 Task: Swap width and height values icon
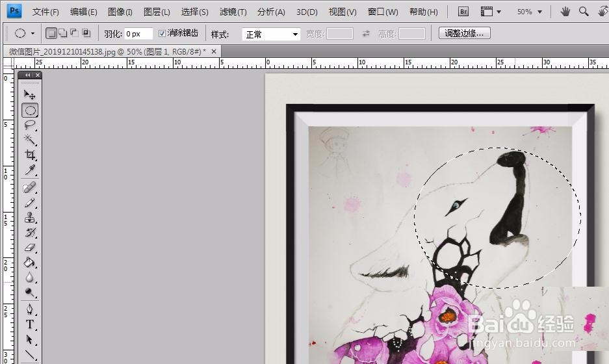click(x=366, y=34)
